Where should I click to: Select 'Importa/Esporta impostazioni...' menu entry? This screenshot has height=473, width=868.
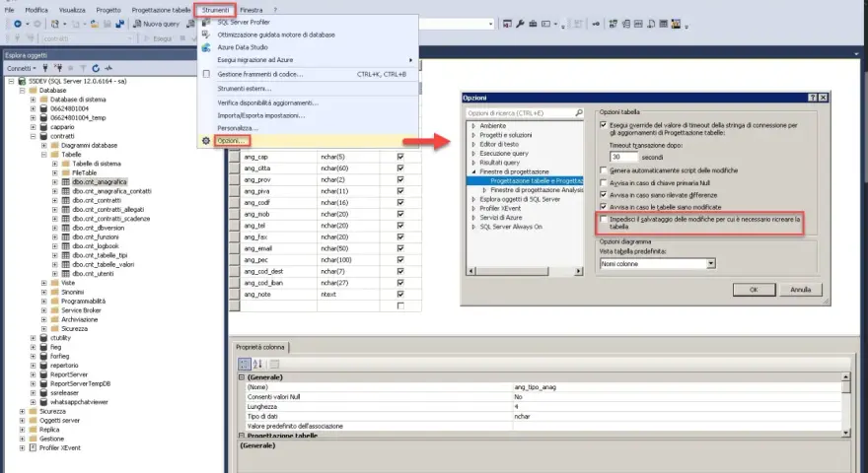pos(261,115)
